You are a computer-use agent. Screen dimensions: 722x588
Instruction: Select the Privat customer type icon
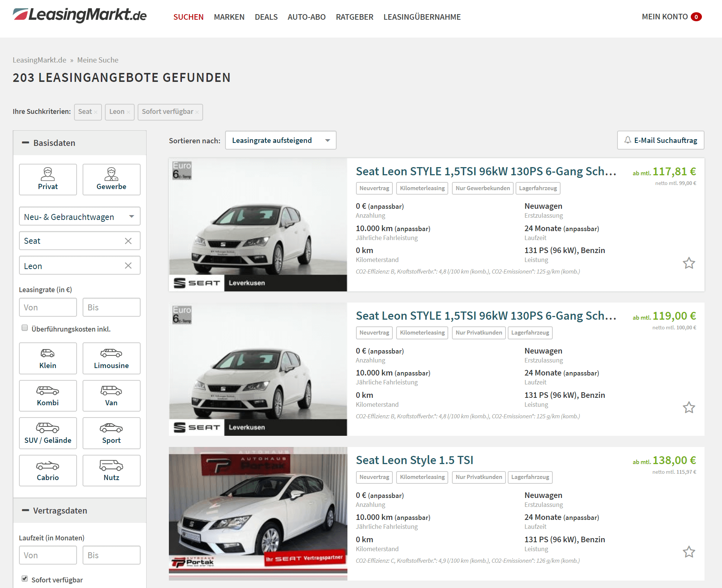48,179
